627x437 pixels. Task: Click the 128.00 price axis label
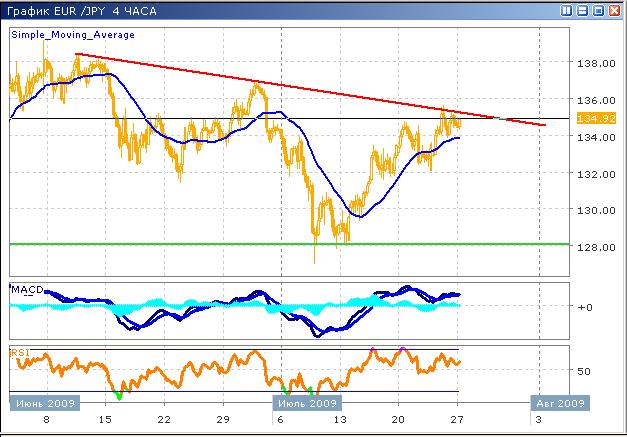596,247
